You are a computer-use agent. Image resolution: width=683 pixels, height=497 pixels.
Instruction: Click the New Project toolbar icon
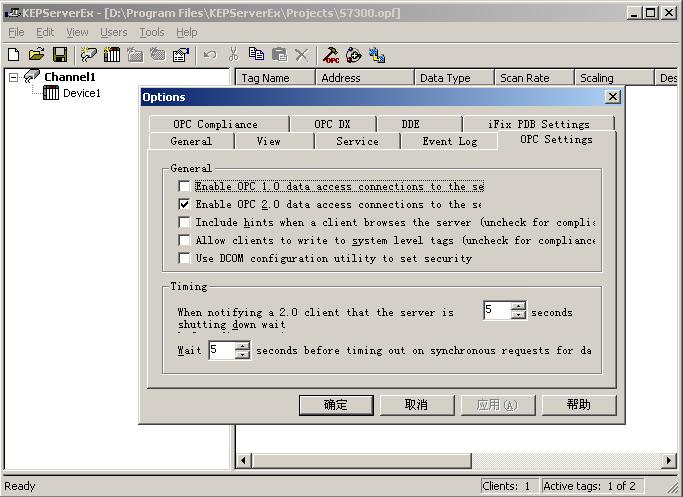pyautogui.click(x=14, y=54)
